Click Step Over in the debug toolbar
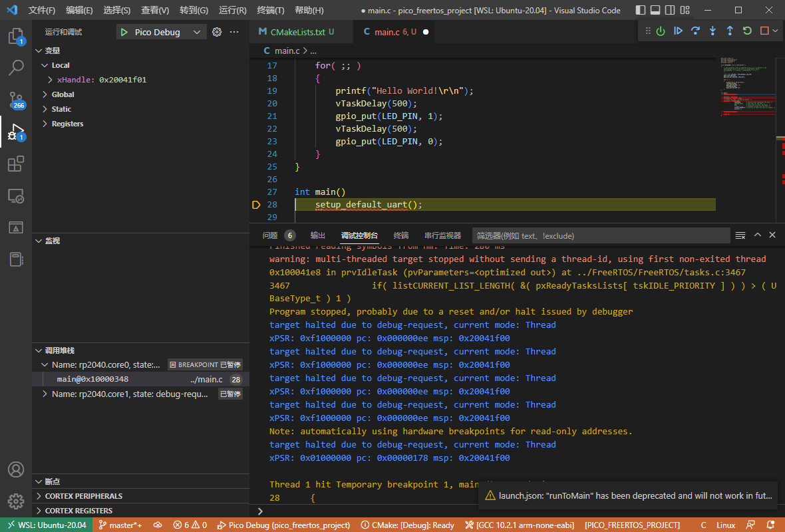Image resolution: width=785 pixels, height=532 pixels. (695, 31)
